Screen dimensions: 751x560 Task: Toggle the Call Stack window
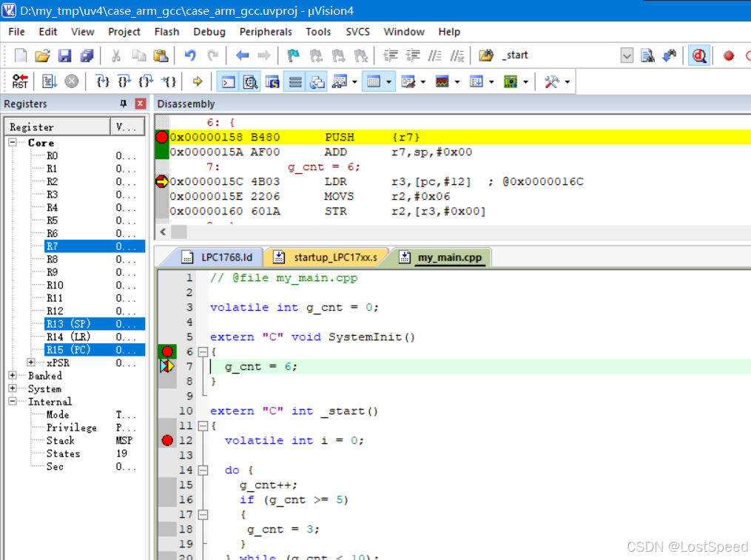pos(317,82)
